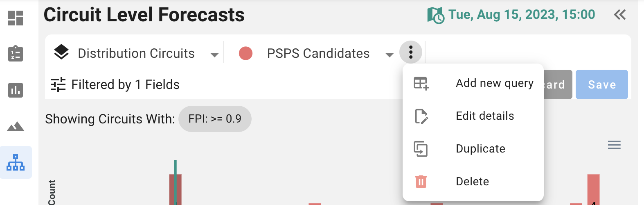Select Add new query menu item

pos(494,83)
